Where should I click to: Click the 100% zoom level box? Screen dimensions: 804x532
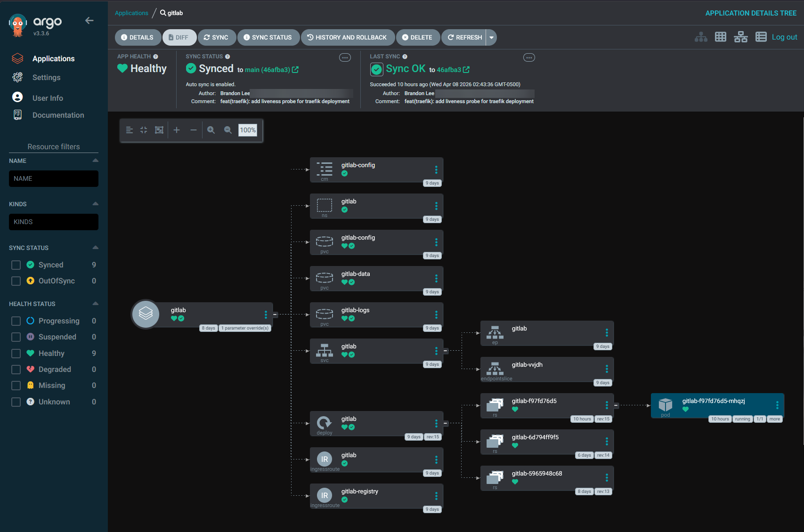[x=248, y=130]
